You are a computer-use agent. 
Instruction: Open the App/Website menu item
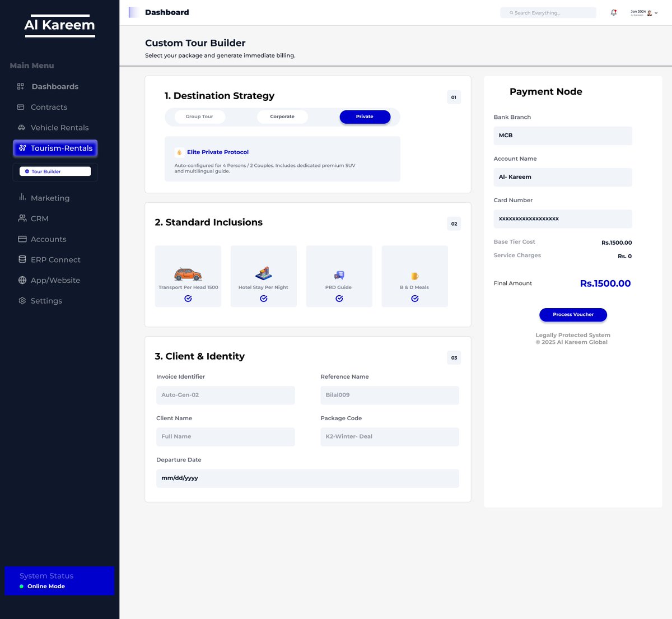pyautogui.click(x=55, y=280)
